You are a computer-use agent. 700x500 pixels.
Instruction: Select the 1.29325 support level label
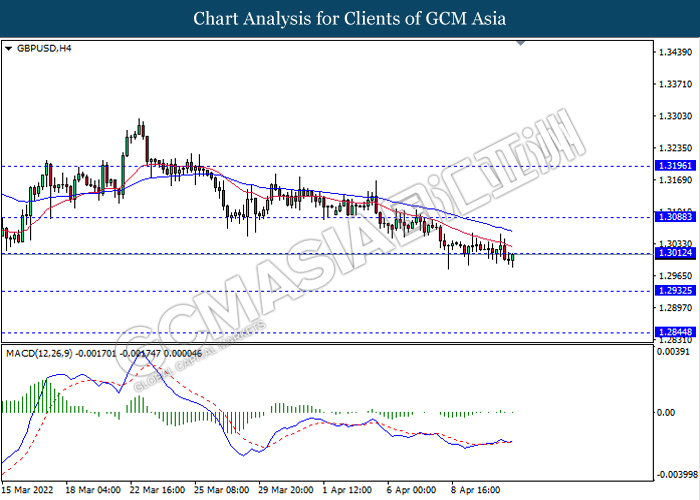(675, 291)
